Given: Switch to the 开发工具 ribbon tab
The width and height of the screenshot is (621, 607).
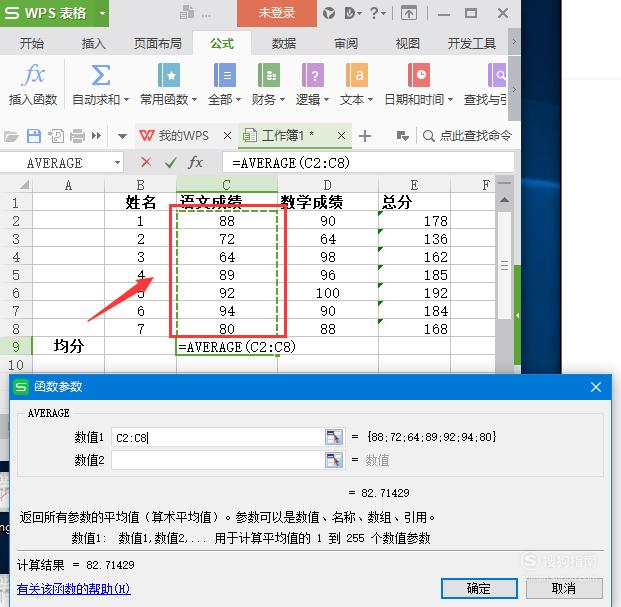Looking at the screenshot, I should pyautogui.click(x=472, y=43).
